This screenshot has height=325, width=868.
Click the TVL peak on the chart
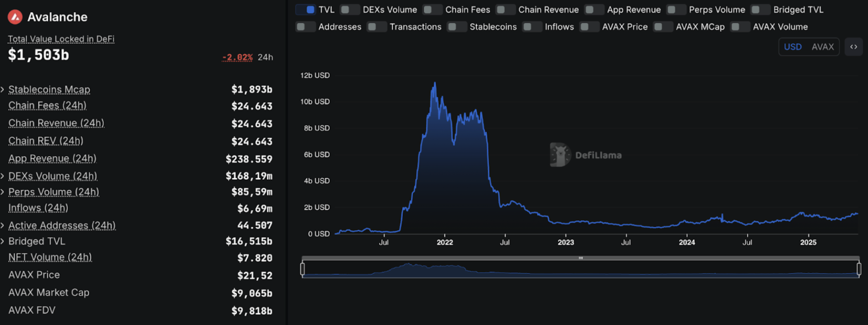coord(435,83)
